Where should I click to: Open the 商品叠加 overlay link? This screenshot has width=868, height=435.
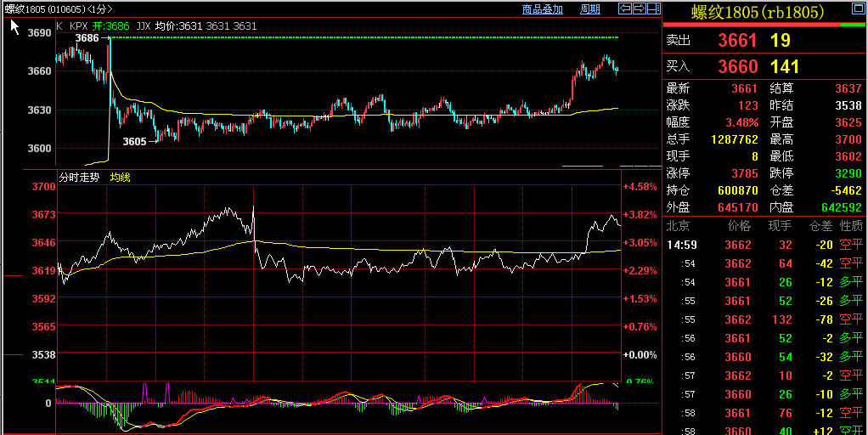[x=542, y=9]
